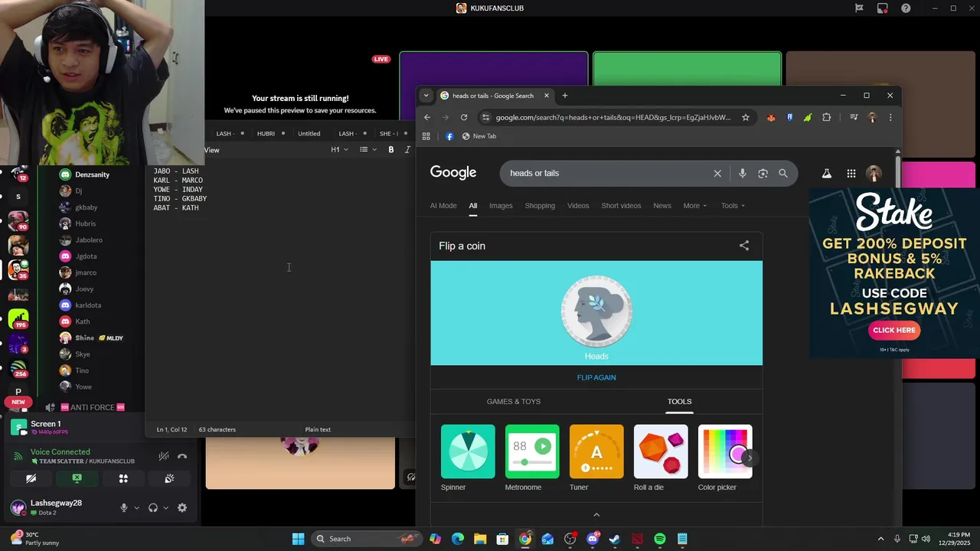This screenshot has height=551, width=980.
Task: Open the list style dropdown in Notepad
Action: (x=368, y=150)
